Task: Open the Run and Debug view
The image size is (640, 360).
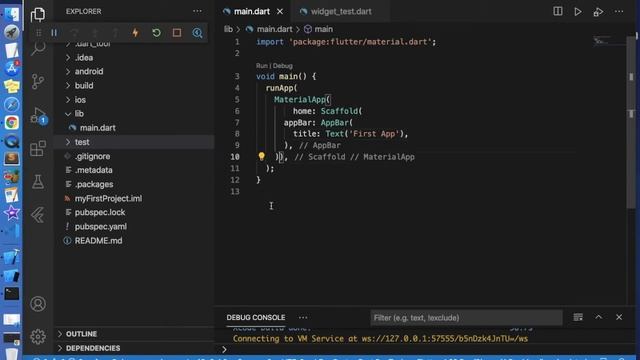Action: point(38,116)
